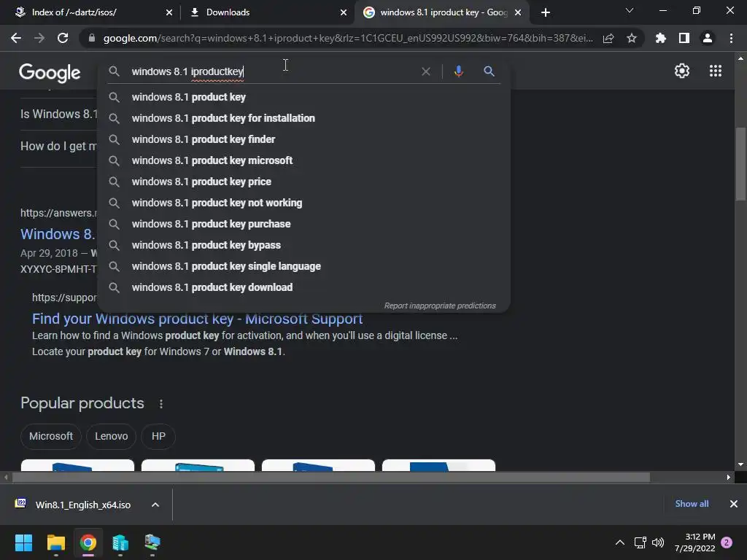Close the Google search tab
Screen dimensions: 747x560
click(518, 12)
